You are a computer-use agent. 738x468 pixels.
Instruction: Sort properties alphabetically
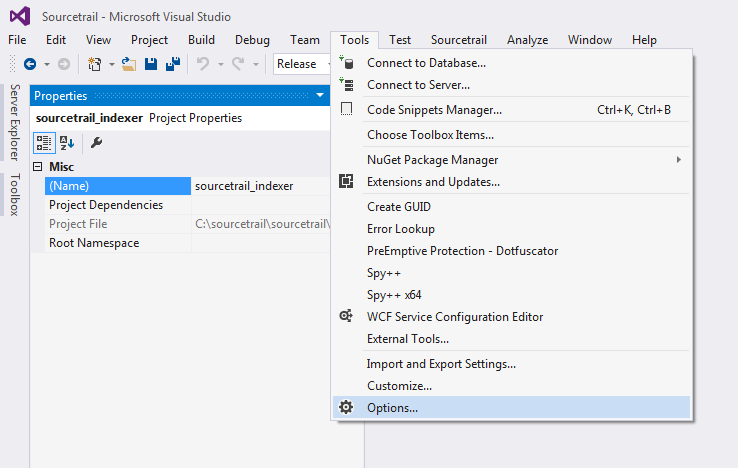(x=67, y=143)
